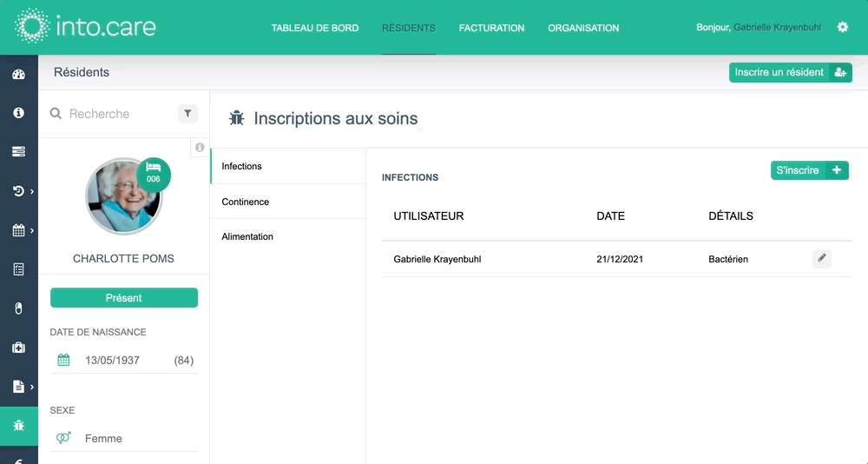Expand the history clock sidebar submenu
This screenshot has width=868, height=464.
coord(31,191)
